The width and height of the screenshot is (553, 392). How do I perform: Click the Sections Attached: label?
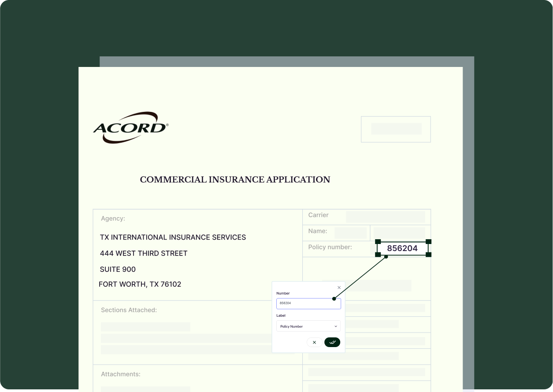(129, 310)
